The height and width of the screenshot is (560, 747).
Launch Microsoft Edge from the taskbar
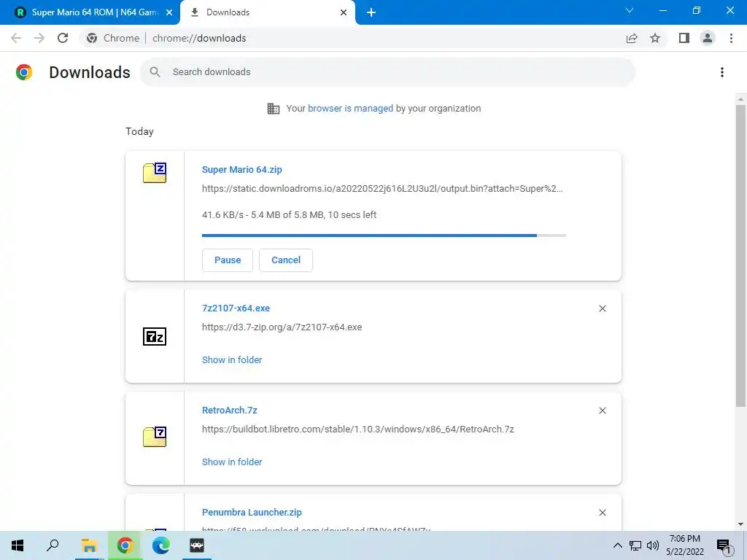pyautogui.click(x=161, y=545)
